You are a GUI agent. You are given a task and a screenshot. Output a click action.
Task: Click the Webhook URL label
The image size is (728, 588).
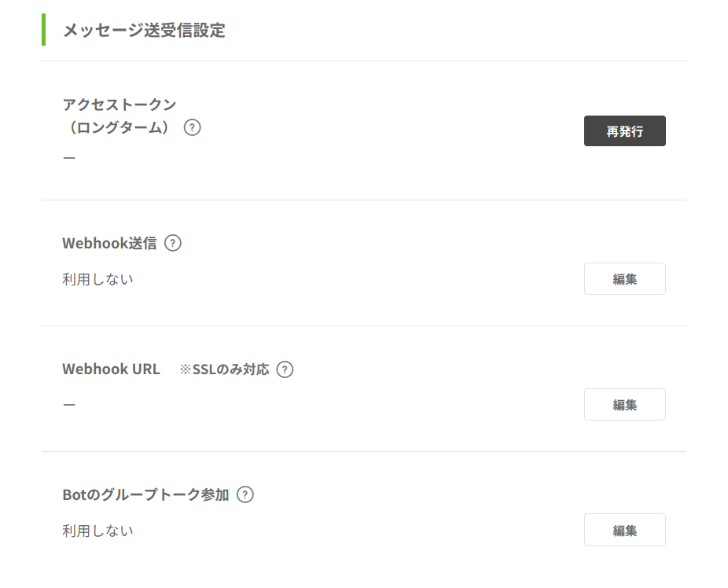(x=111, y=369)
